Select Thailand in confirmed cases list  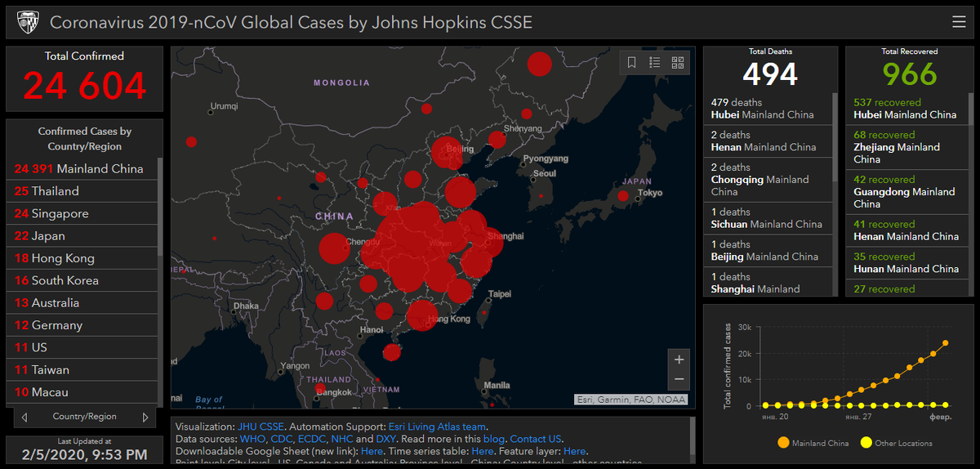coord(81,191)
